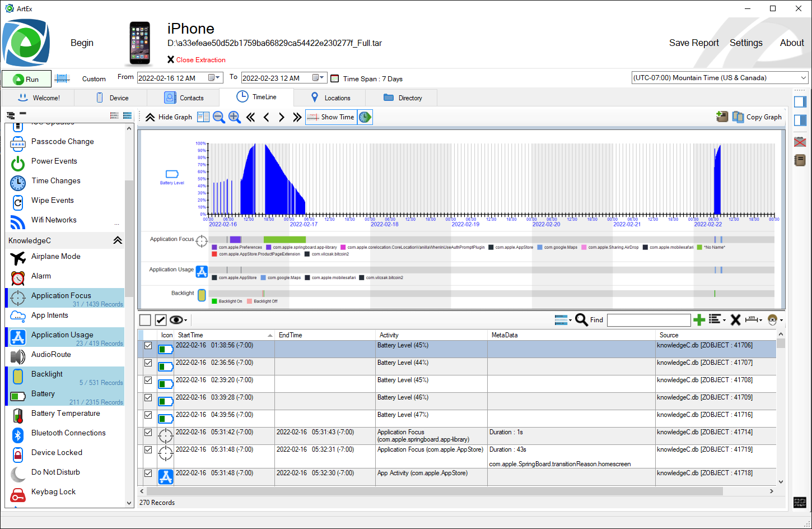
Task: Click calendar icon next to Time Span
Action: pyautogui.click(x=335, y=78)
